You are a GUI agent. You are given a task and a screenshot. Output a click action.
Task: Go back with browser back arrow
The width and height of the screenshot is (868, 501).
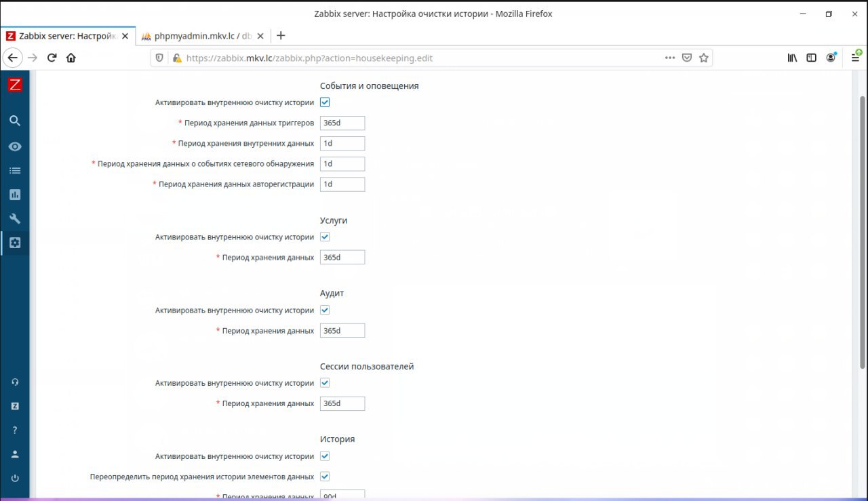[12, 58]
